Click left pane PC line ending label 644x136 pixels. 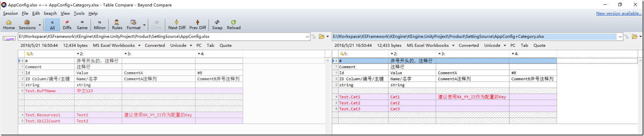[x=199, y=45]
